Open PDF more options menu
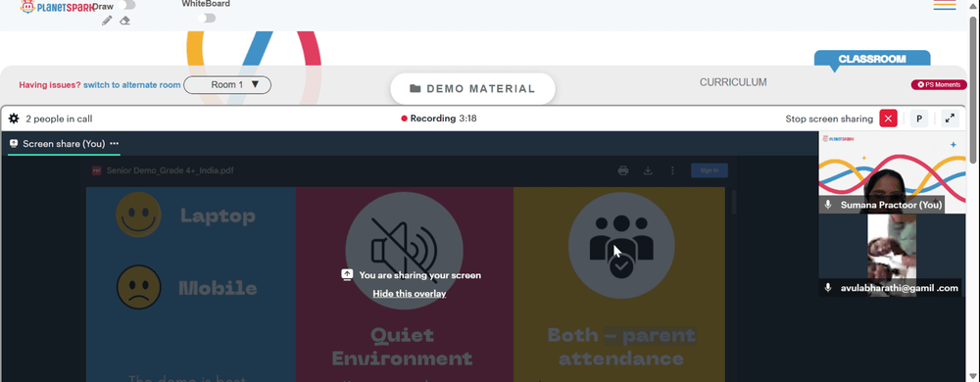 (672, 170)
